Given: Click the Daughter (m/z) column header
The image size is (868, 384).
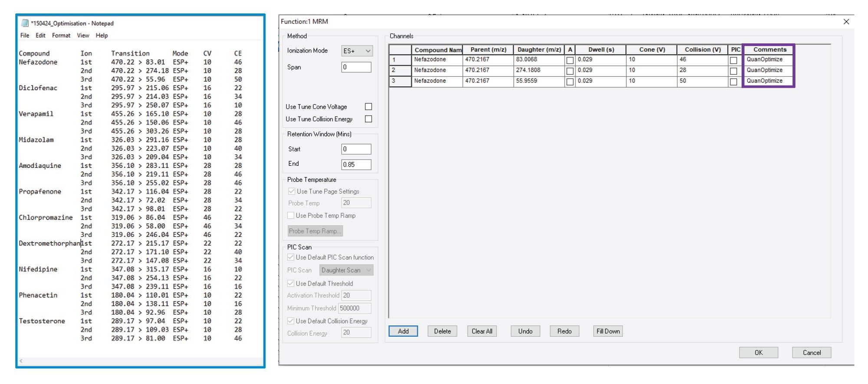Looking at the screenshot, I should 539,50.
